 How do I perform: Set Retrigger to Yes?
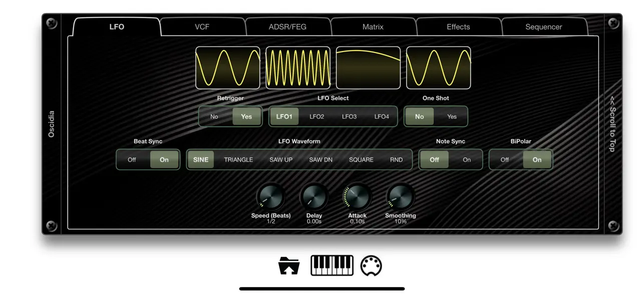[246, 116]
